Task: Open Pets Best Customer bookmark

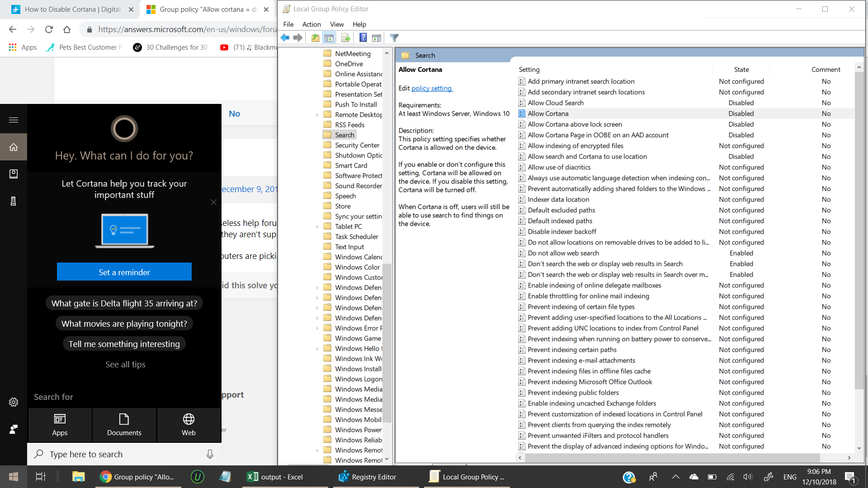Action: 85,47
